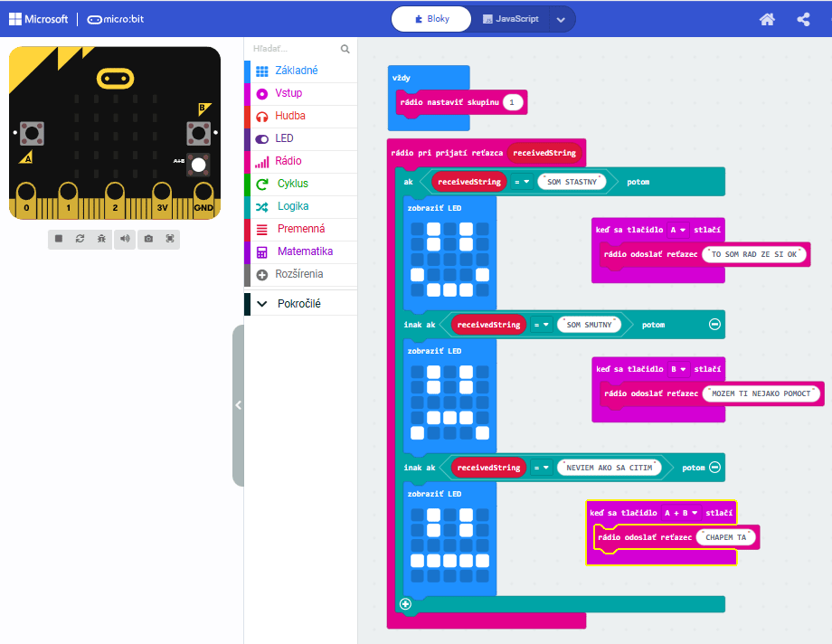The height and width of the screenshot is (644, 832).
Task: Add a branch with plus icon
Action: click(405, 603)
